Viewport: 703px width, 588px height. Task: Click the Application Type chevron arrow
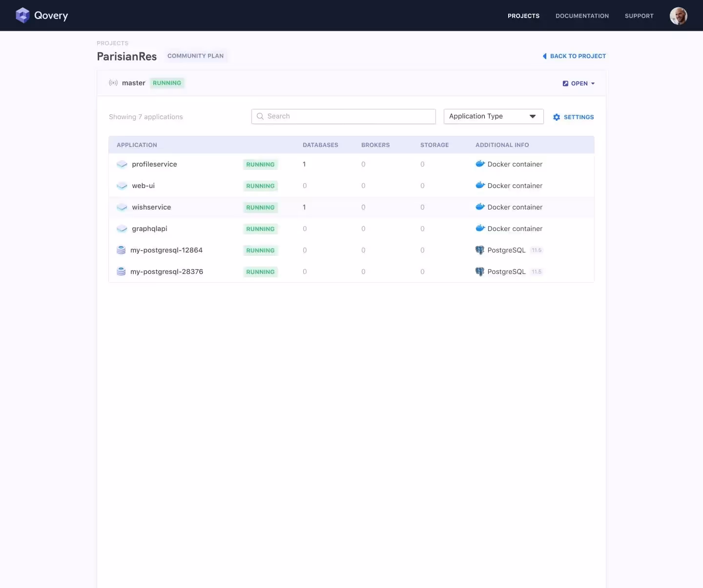(x=533, y=116)
